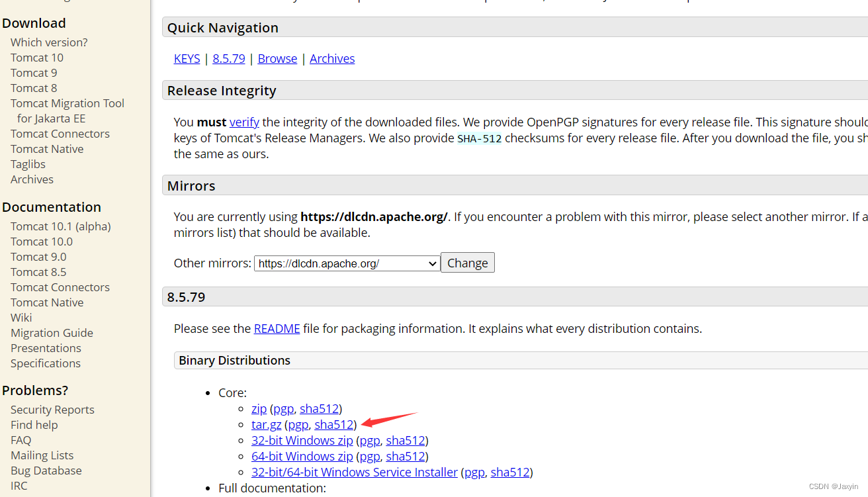Viewport: 868px width, 497px height.
Task: Open sha512 checksum for Windows Service Installer
Action: tap(510, 473)
